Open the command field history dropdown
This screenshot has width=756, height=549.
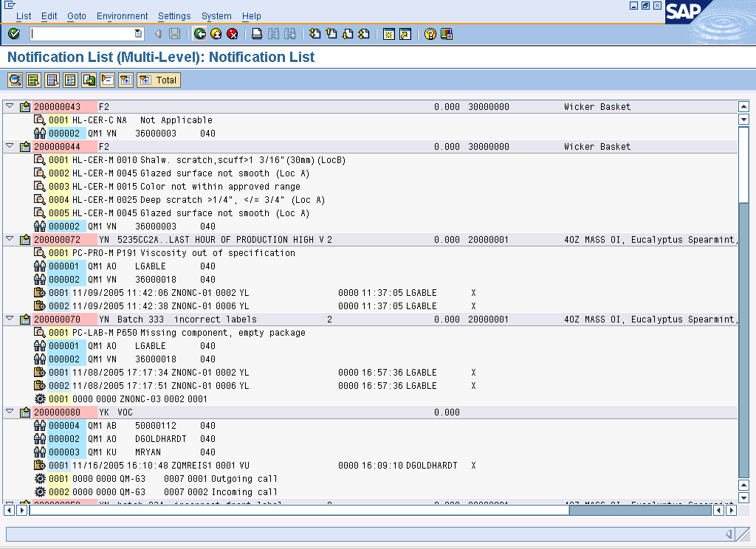point(138,34)
